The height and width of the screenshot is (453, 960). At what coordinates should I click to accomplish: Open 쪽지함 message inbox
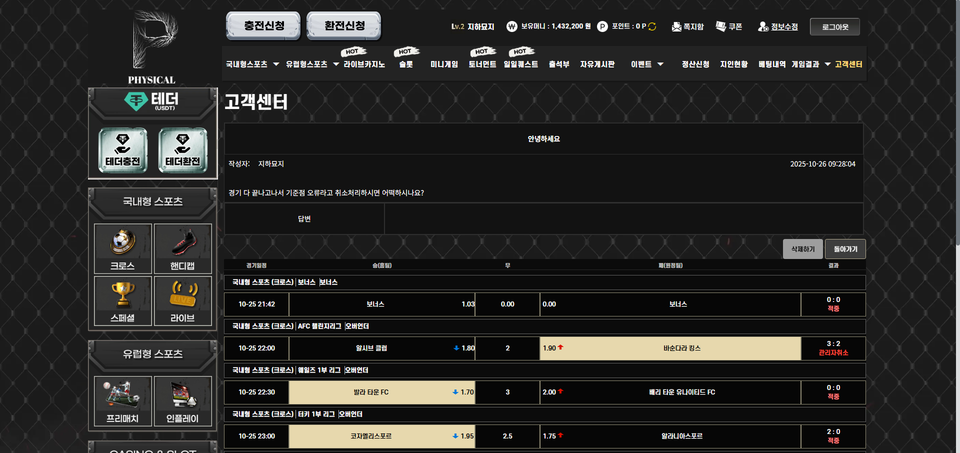point(687,27)
